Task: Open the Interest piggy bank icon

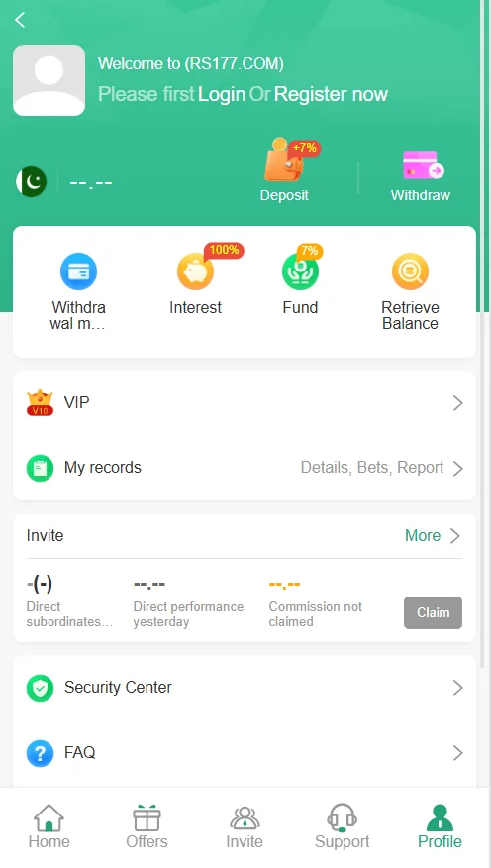Action: (195, 271)
